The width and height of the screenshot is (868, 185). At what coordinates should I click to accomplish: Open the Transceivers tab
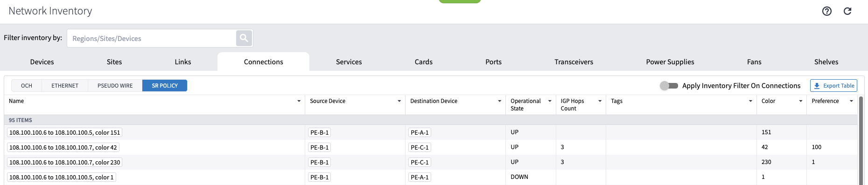pos(574,62)
